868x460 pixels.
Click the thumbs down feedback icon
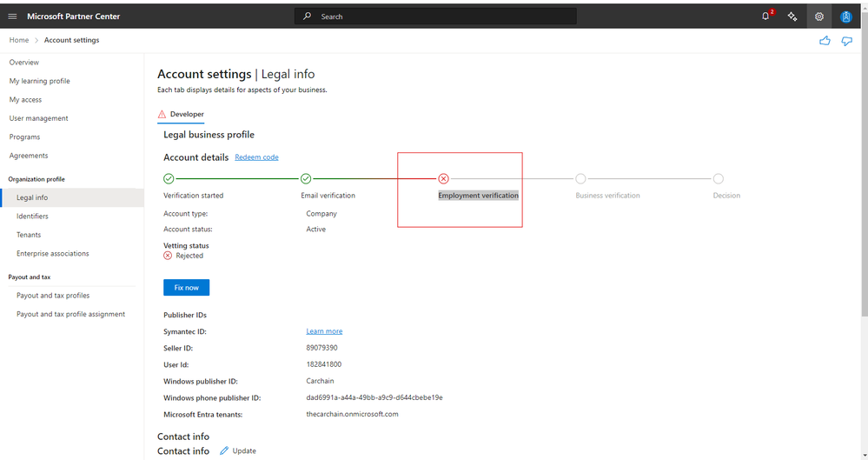pos(847,41)
